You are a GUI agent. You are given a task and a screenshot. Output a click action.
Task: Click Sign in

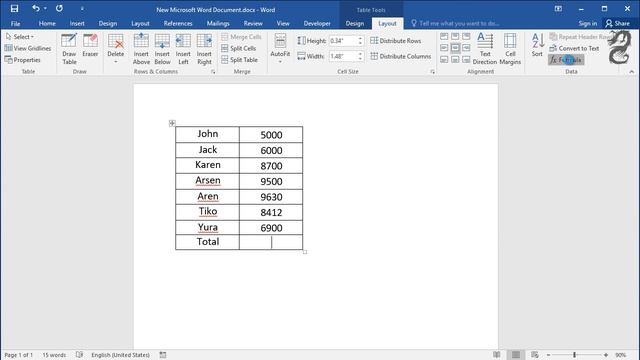coord(587,23)
